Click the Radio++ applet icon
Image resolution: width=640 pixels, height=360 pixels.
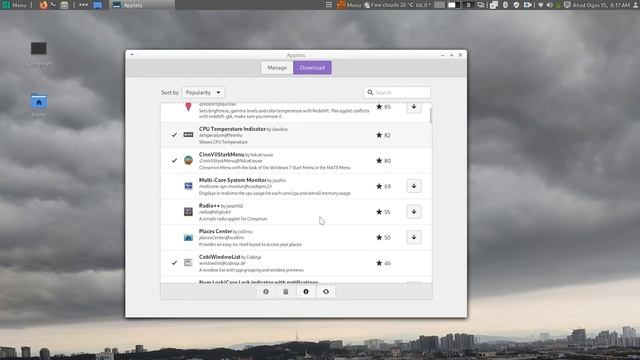(x=188, y=211)
